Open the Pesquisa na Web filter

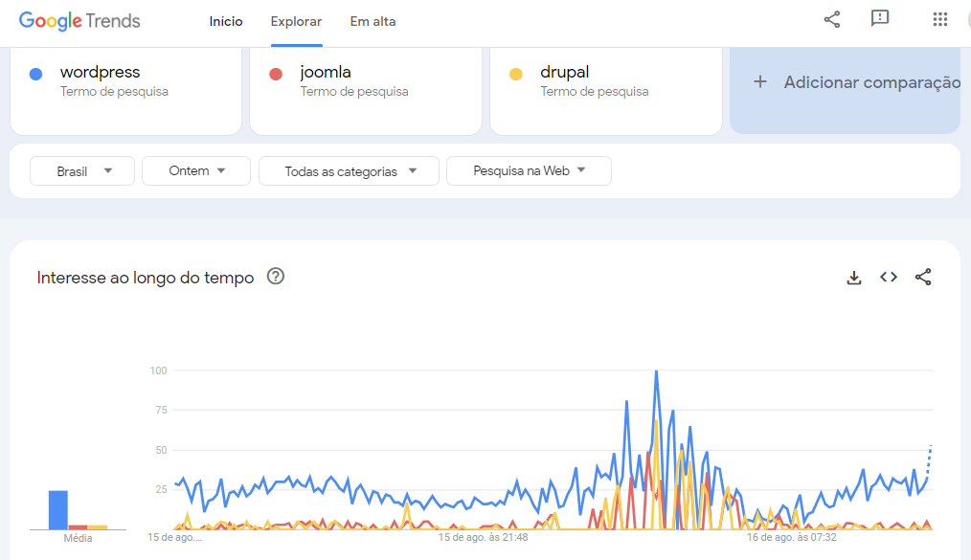click(529, 170)
